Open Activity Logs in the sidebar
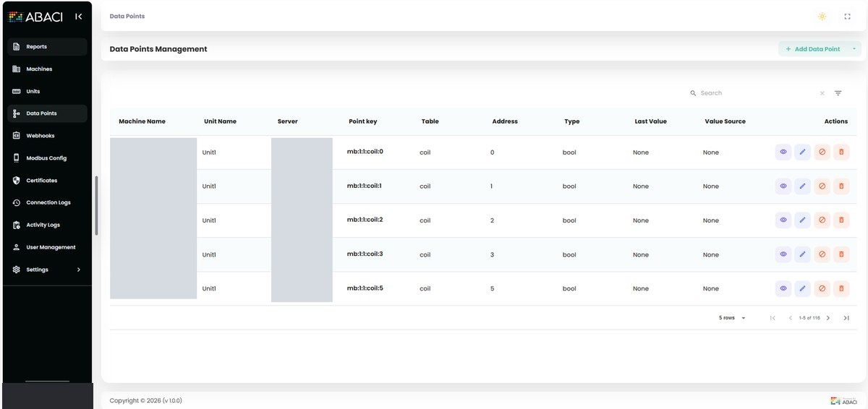This screenshot has height=409, width=868. (x=47, y=225)
